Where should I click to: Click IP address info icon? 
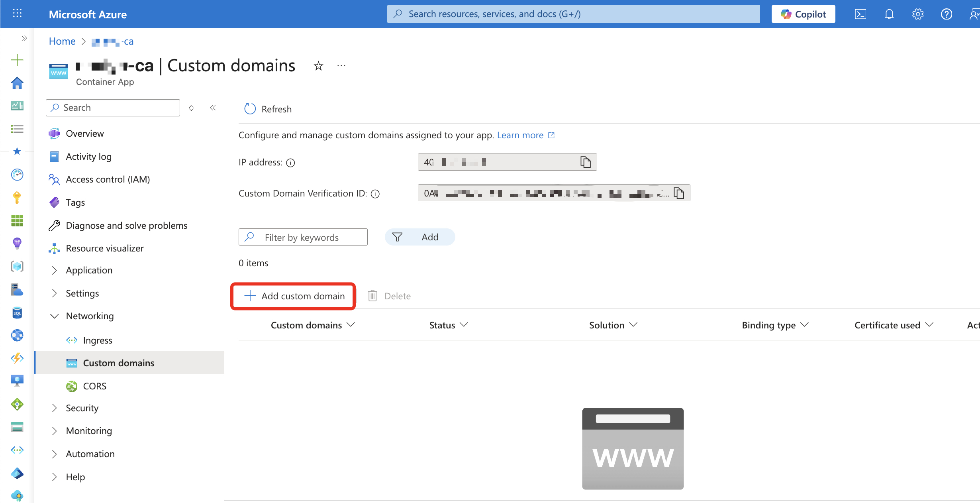click(291, 163)
